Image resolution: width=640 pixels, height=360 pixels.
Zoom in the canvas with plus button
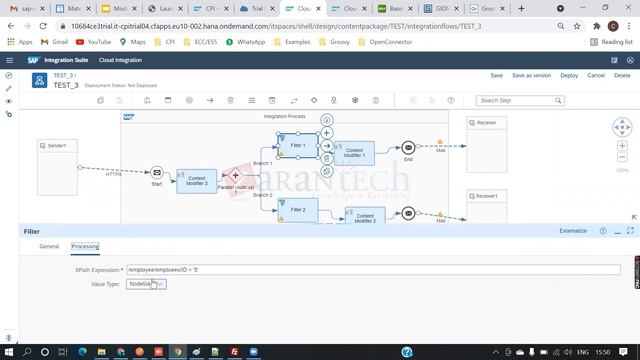point(622,146)
